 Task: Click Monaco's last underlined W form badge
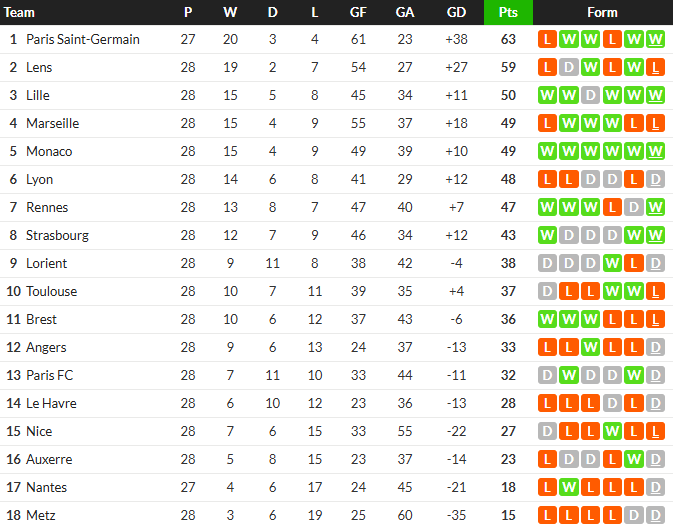coord(655,152)
